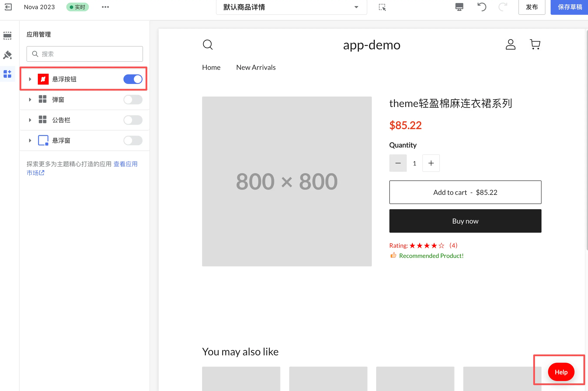Screen dimensions: 588x391
Task: Open the three-dot more options menu
Action: click(105, 7)
